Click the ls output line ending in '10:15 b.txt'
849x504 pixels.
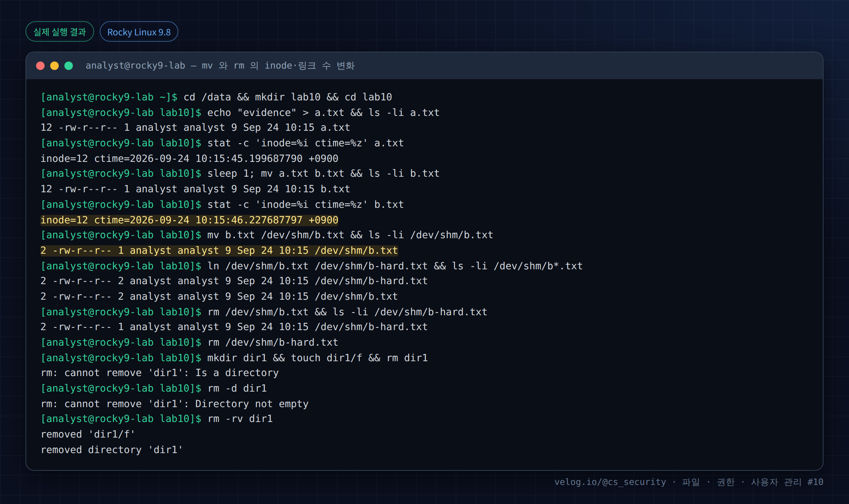(195, 189)
